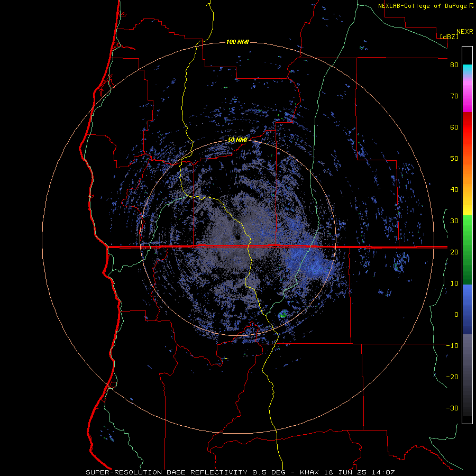Click the "20" value on the dBZ scale

(454, 252)
